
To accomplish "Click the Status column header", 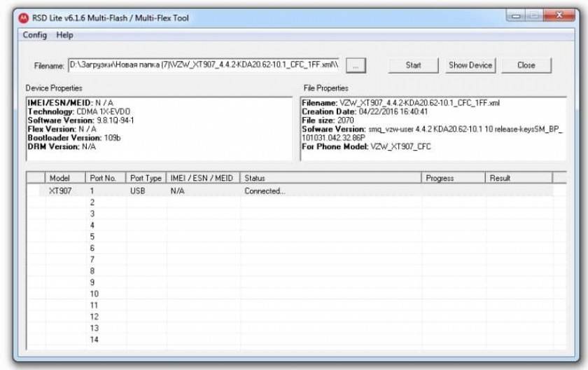I will point(330,178).
